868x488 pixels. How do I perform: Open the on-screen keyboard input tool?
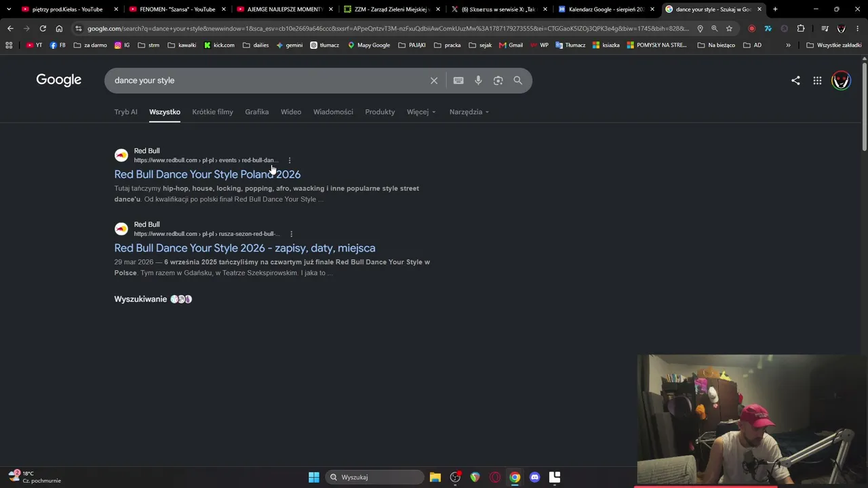[x=458, y=81]
